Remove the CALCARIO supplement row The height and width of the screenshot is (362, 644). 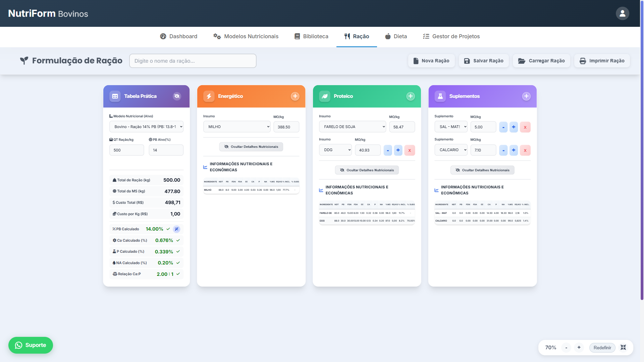pos(525,150)
